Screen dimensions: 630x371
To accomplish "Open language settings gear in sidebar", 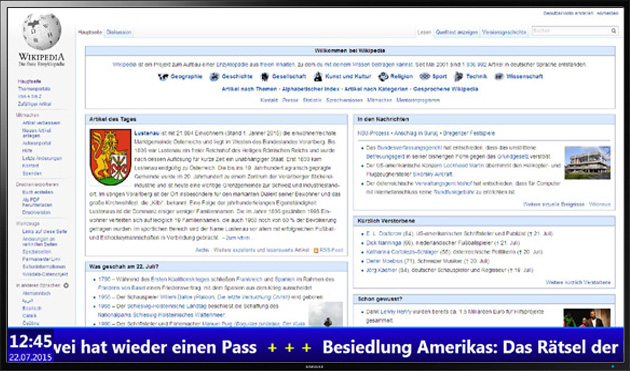I will click(66, 285).
